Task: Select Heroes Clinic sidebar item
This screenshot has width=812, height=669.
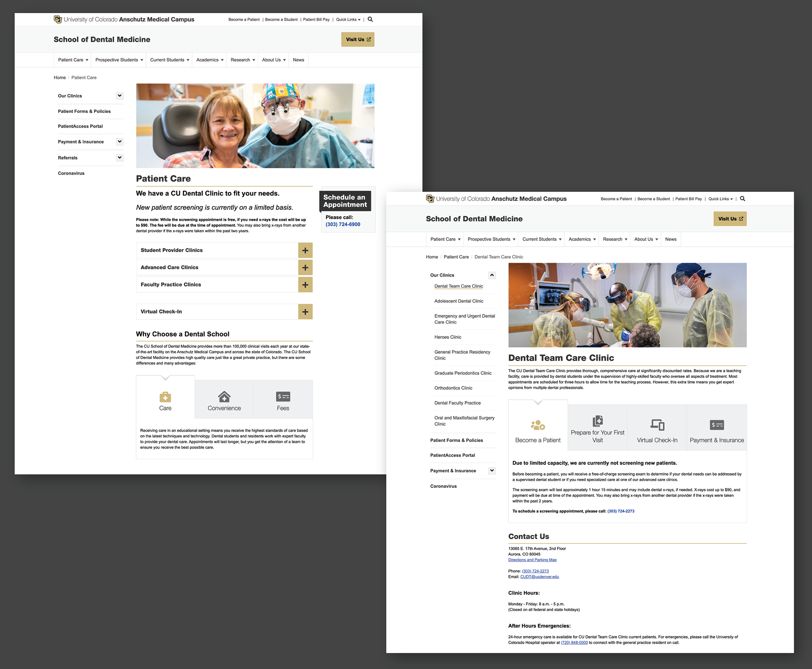Action: 448,337
